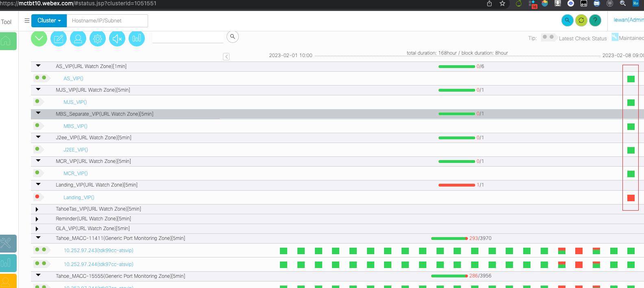Open the gear settings circle icon
Screen dimensions: 644x288
[x=98, y=38]
